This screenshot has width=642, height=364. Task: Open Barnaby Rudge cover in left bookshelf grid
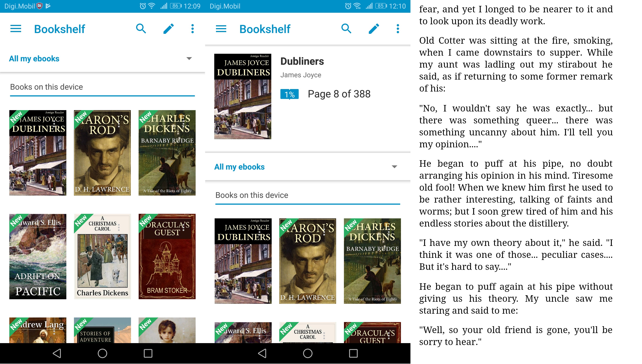click(167, 153)
